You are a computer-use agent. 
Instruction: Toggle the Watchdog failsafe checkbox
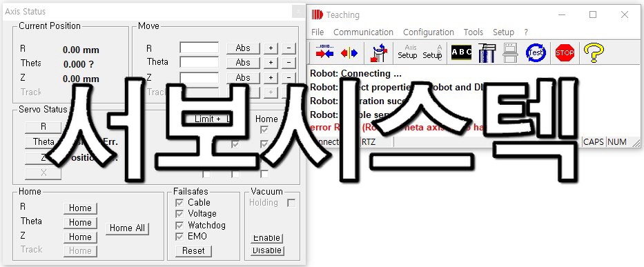coord(179,225)
